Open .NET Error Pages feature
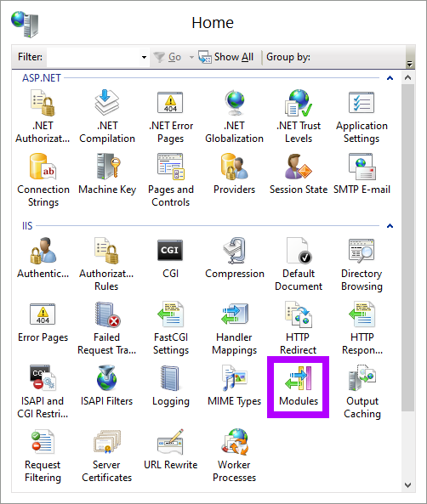The width and height of the screenshot is (427, 504). pos(170,116)
